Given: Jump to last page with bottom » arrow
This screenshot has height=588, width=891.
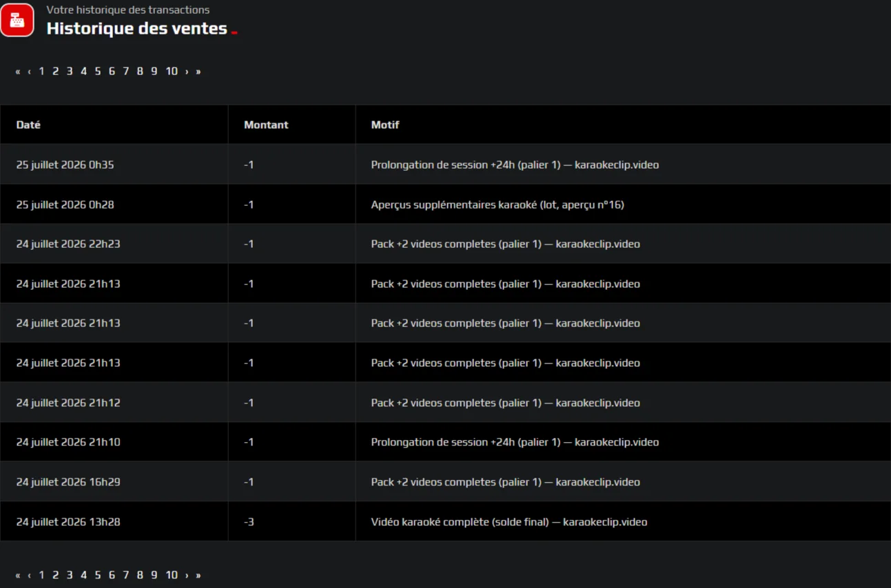Looking at the screenshot, I should point(198,575).
